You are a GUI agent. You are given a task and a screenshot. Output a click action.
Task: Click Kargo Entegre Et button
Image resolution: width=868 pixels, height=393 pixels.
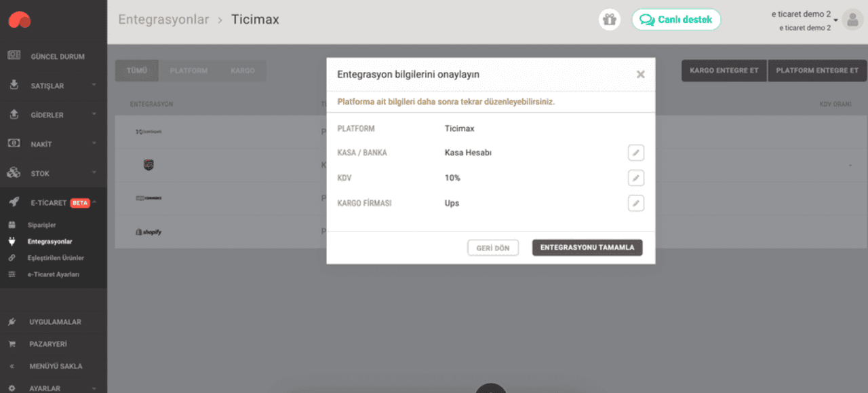click(x=724, y=71)
